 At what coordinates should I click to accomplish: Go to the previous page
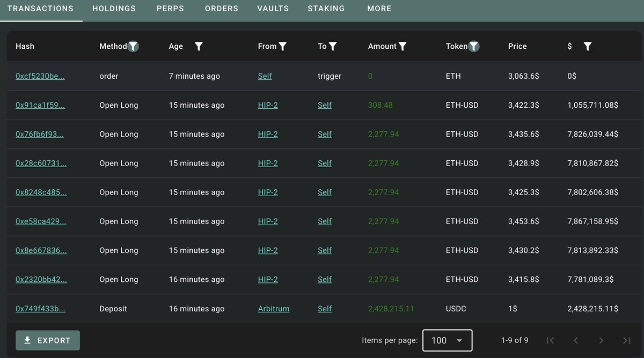(576, 340)
